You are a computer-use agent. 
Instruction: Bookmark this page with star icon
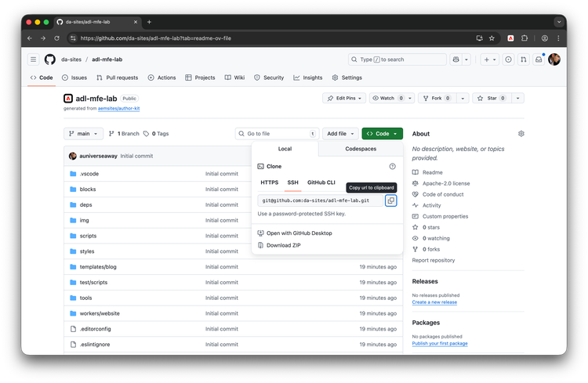tap(492, 38)
